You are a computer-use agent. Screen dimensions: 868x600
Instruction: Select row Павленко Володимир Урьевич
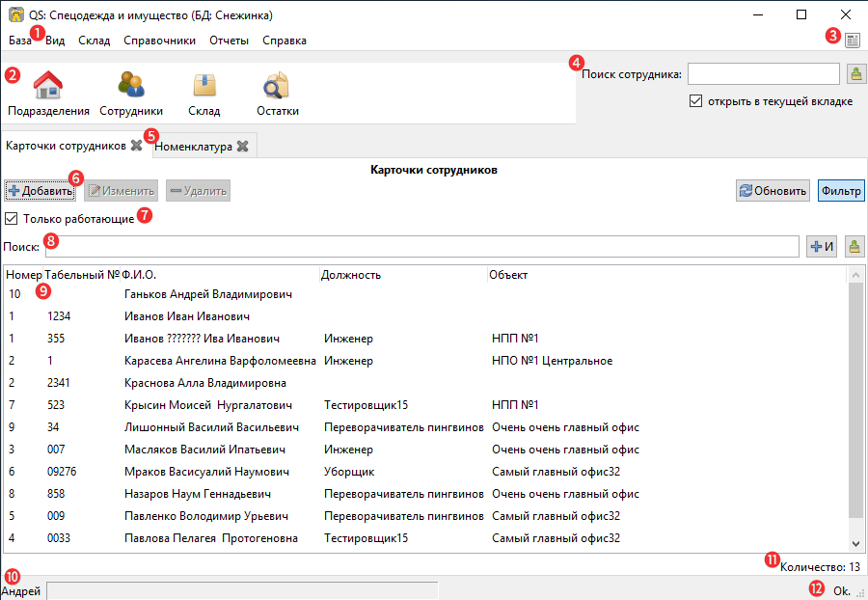[425, 516]
